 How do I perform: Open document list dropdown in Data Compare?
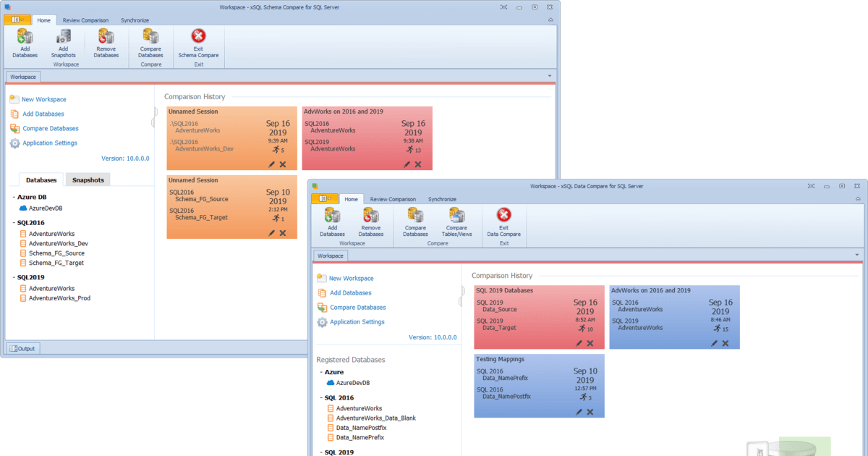point(857,255)
